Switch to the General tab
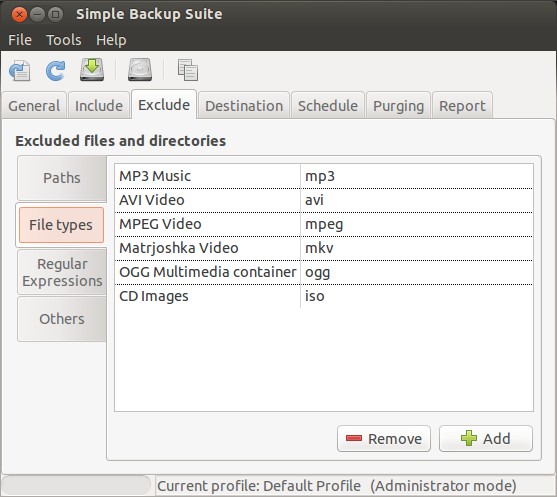 tap(34, 106)
